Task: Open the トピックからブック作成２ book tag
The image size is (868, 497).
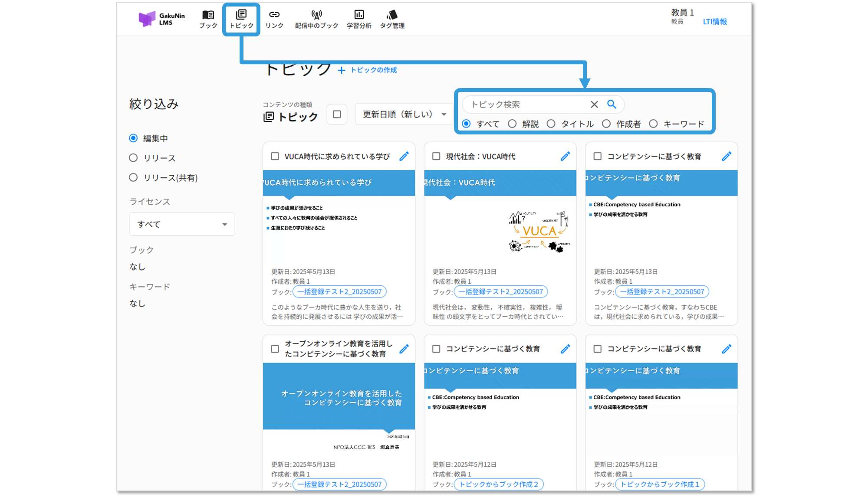Action: 498,484
